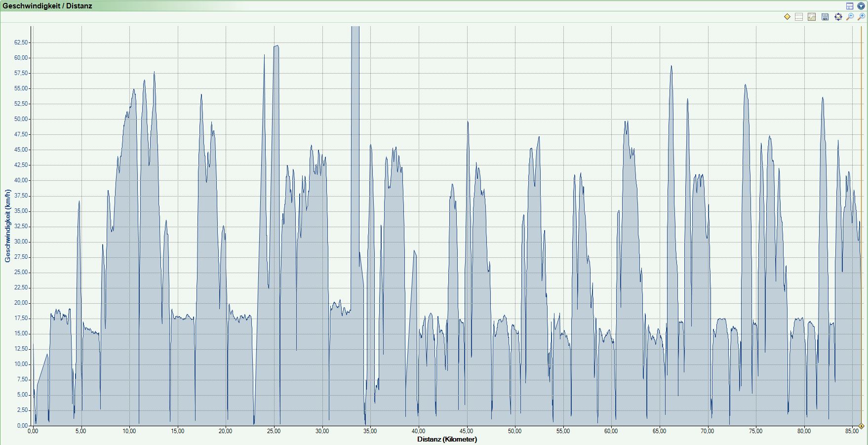Screen dimensions: 868x445
Task: Click the 45,00 tick label on distance axis
Action: pos(467,431)
